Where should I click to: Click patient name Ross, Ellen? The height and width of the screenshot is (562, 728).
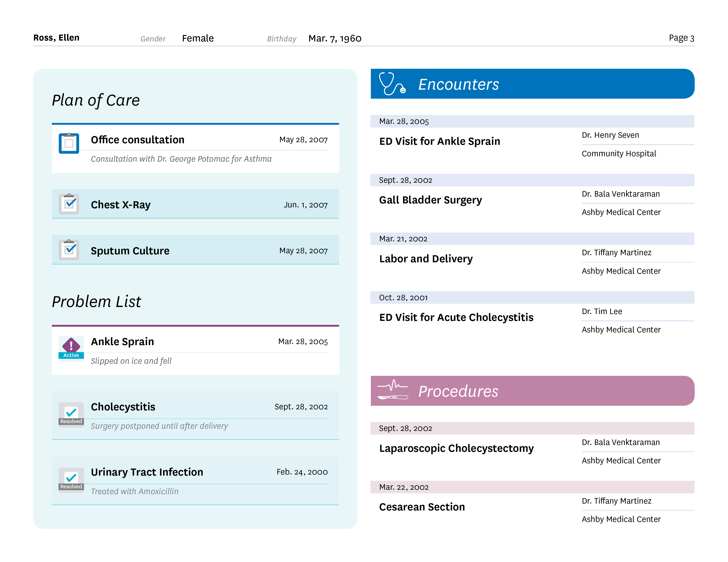[56, 38]
